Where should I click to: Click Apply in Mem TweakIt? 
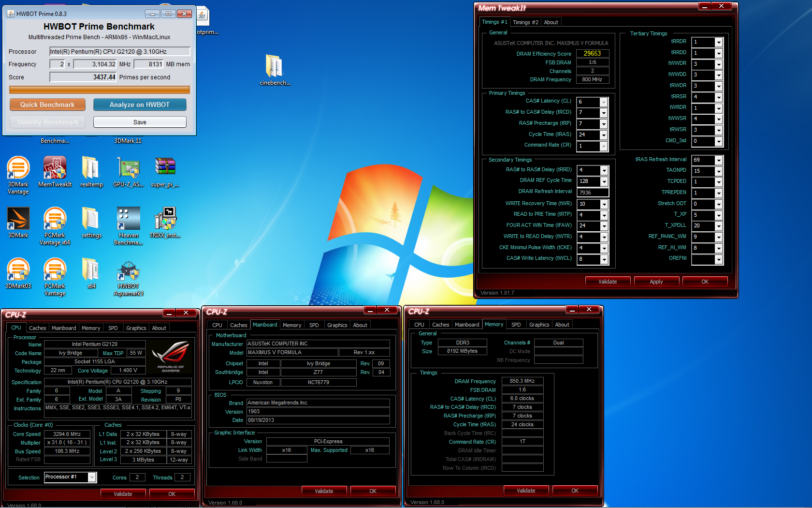point(656,282)
